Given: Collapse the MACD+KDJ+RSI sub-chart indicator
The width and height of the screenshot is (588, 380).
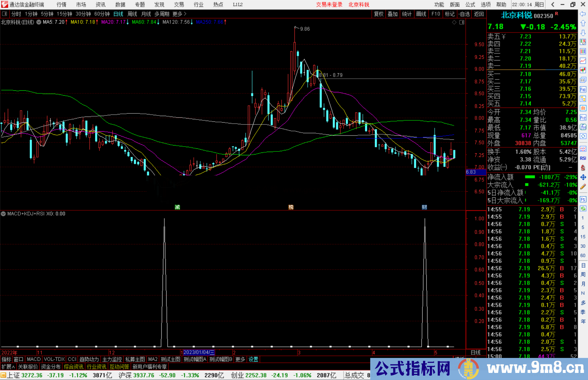Looking at the screenshot, I should pyautogui.click(x=3, y=214).
